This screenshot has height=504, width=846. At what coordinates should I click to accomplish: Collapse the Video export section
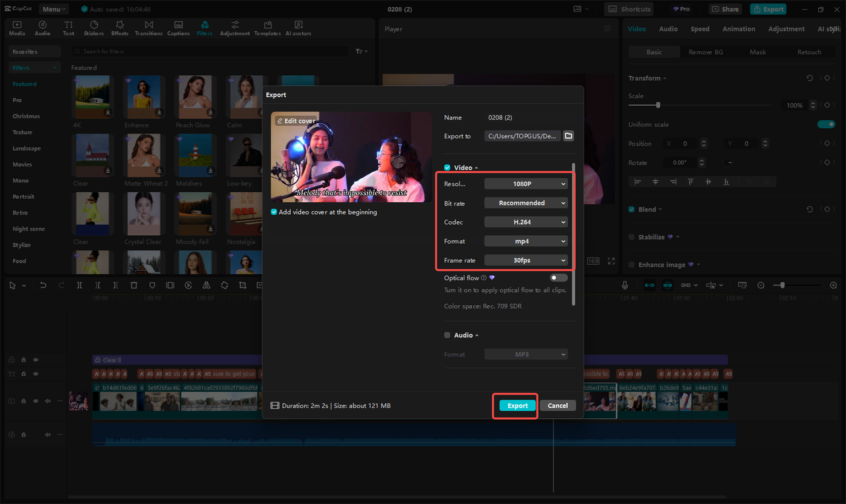(476, 167)
